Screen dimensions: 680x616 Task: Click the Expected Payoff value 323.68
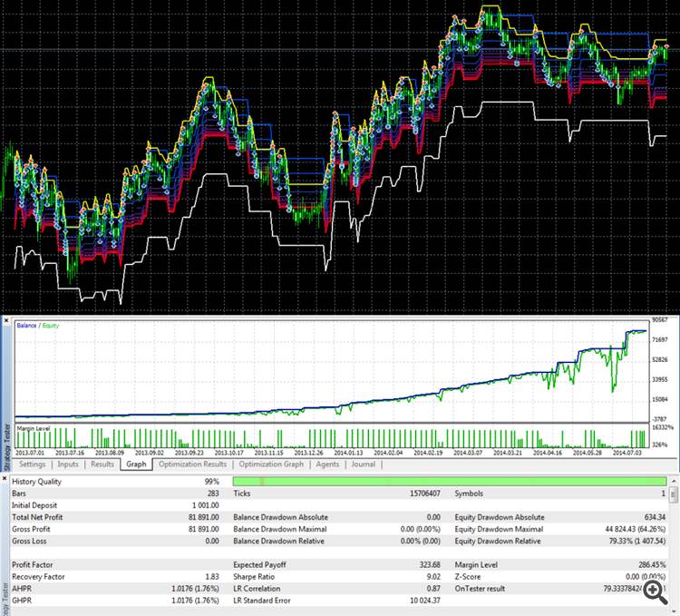430,565
